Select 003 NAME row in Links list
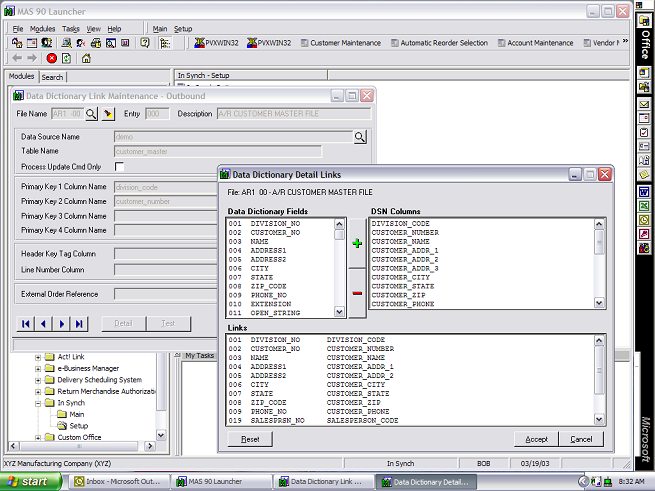Viewport: 655px width, 491px height. coord(411,358)
